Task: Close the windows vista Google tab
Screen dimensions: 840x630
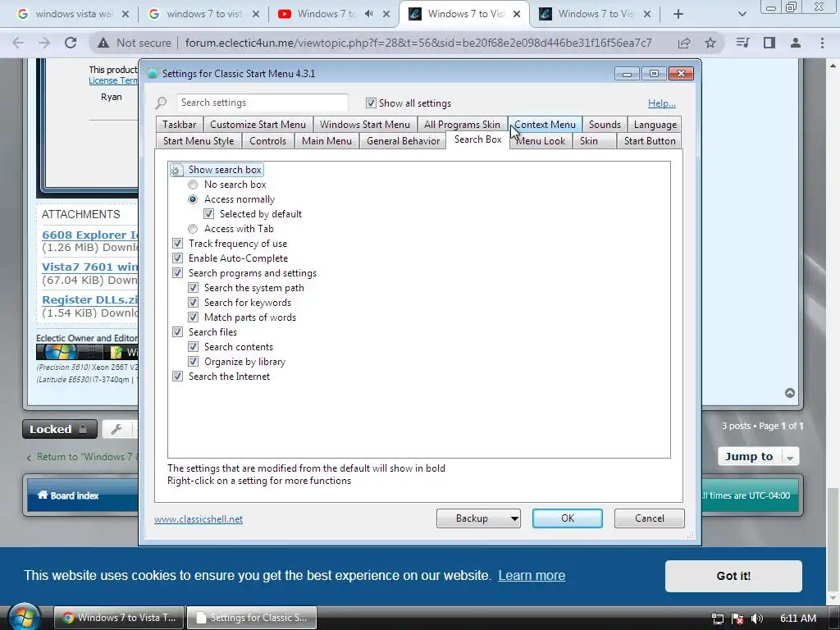Action: [x=126, y=14]
